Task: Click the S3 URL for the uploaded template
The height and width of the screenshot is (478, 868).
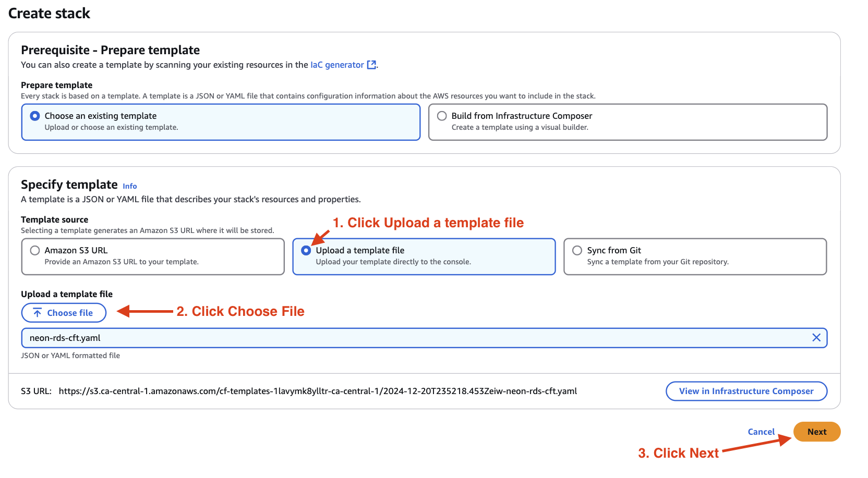Action: pyautogui.click(x=318, y=391)
